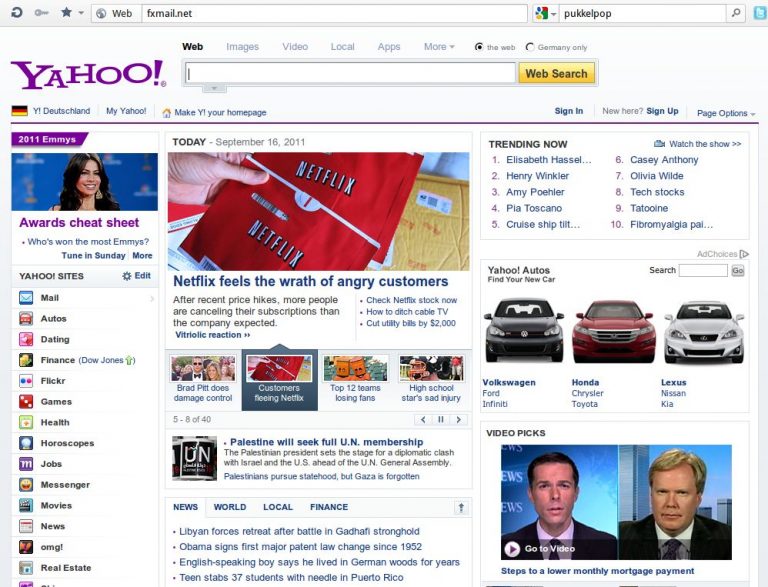This screenshot has height=587, width=768.
Task: Open the News newspaper icon
Action: click(x=26, y=526)
